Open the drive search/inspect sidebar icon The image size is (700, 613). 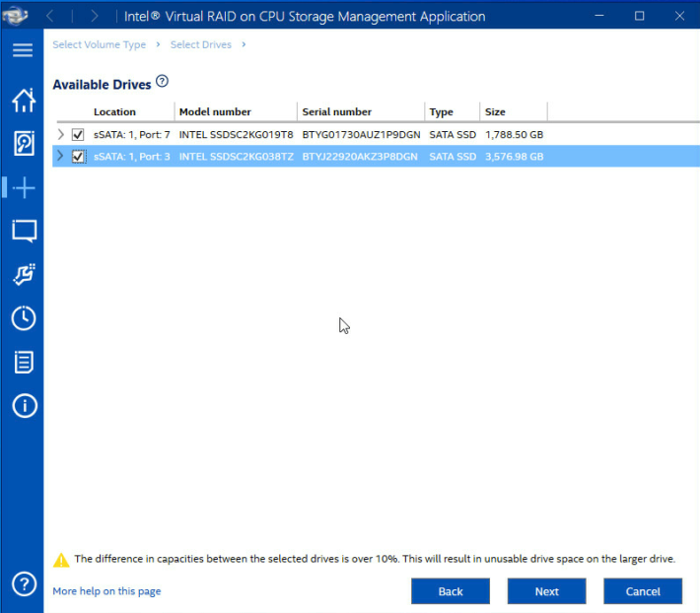click(24, 143)
